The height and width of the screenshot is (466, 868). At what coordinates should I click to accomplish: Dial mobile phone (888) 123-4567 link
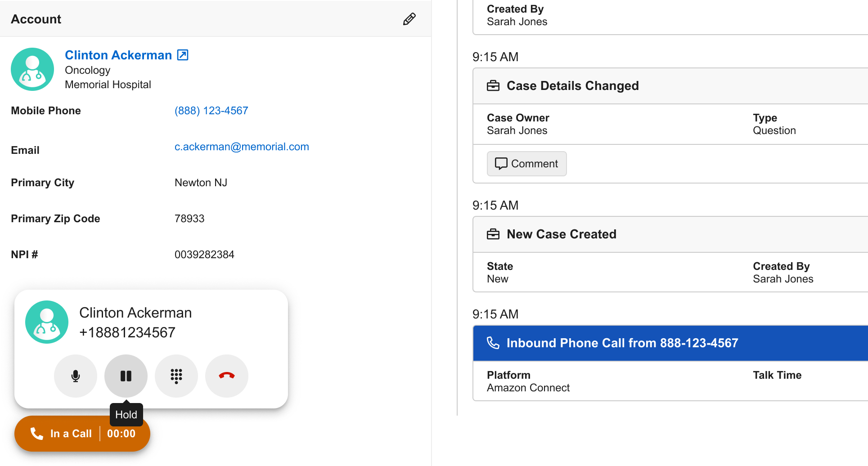point(211,111)
